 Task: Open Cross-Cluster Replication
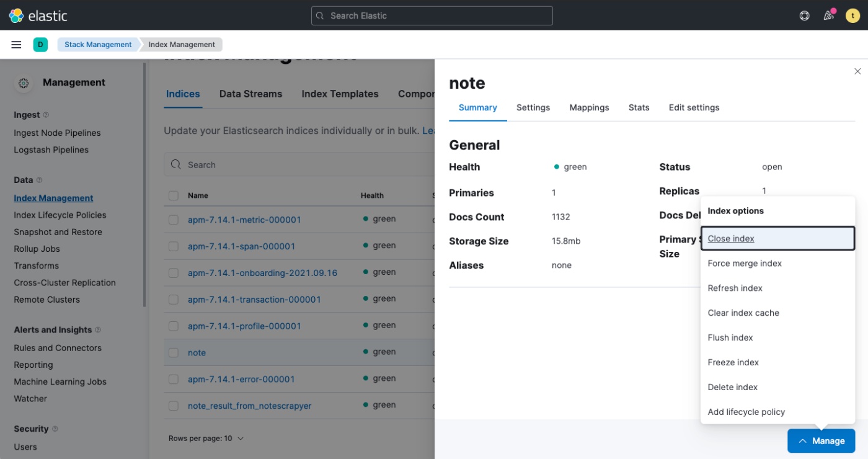tap(64, 283)
